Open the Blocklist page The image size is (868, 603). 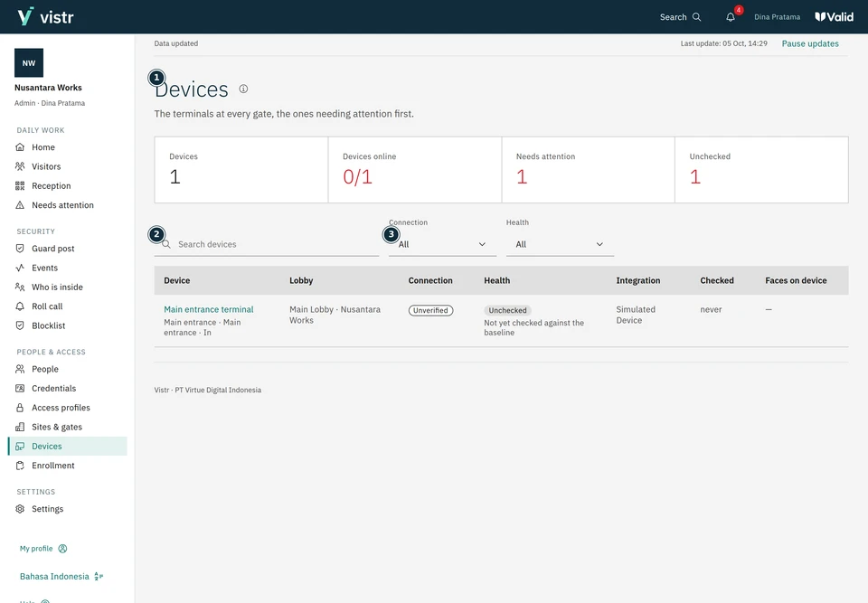(x=48, y=325)
